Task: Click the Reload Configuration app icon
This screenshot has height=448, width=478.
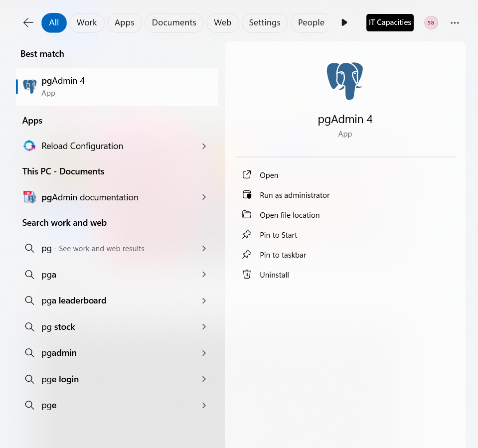Action: (29, 146)
